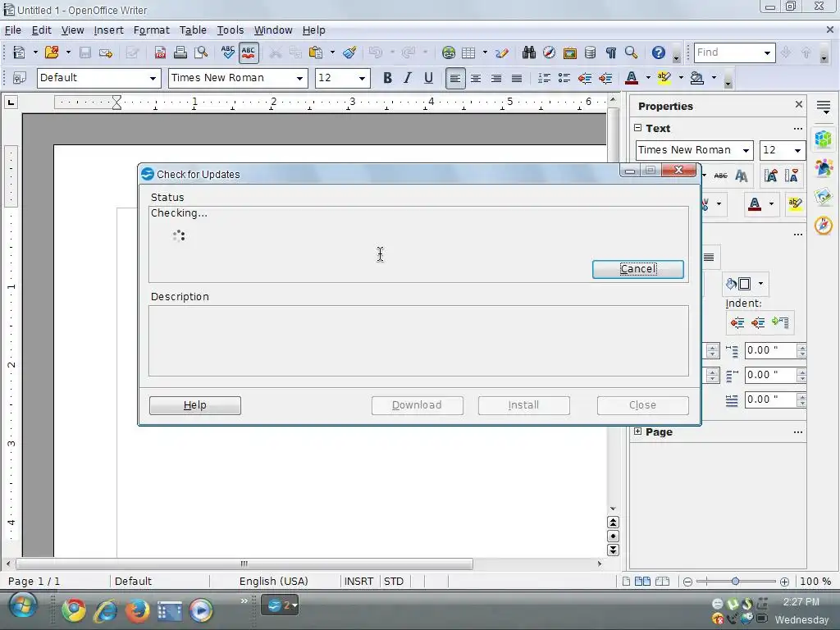Click the OpenOffice Help question icon
840x630 pixels.
pyautogui.click(x=659, y=52)
